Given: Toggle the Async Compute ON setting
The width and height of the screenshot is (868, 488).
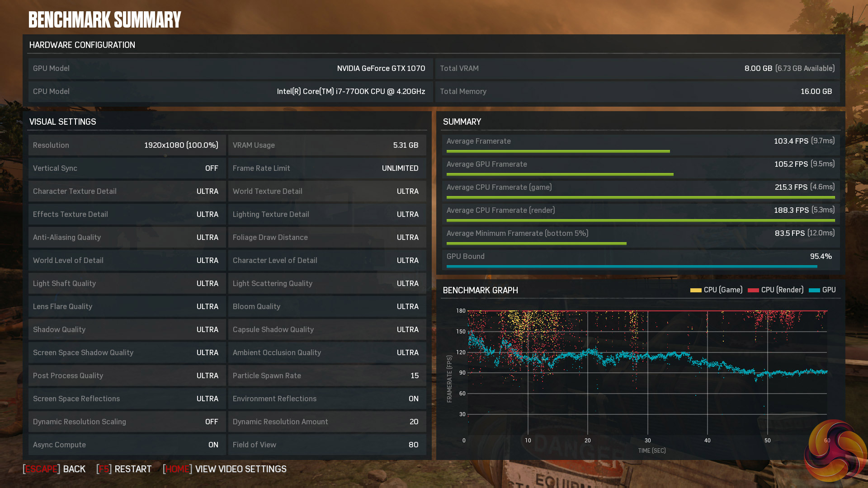Looking at the screenshot, I should click(x=213, y=445).
